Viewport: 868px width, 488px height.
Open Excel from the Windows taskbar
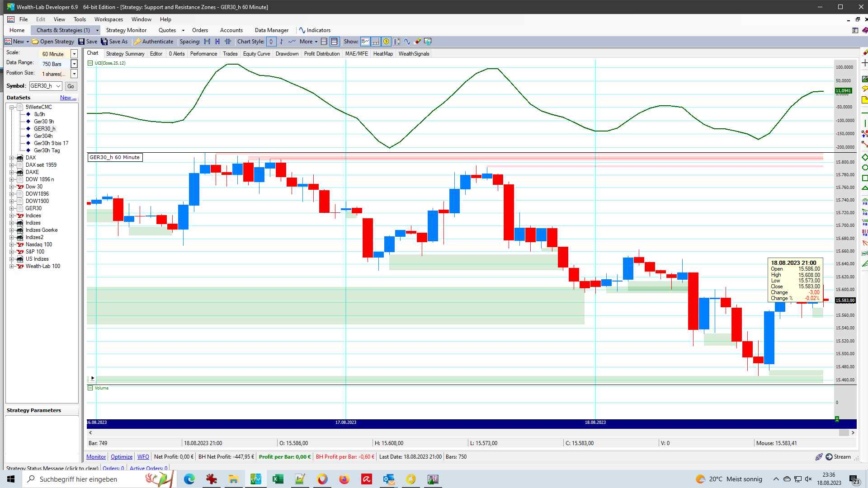click(278, 479)
